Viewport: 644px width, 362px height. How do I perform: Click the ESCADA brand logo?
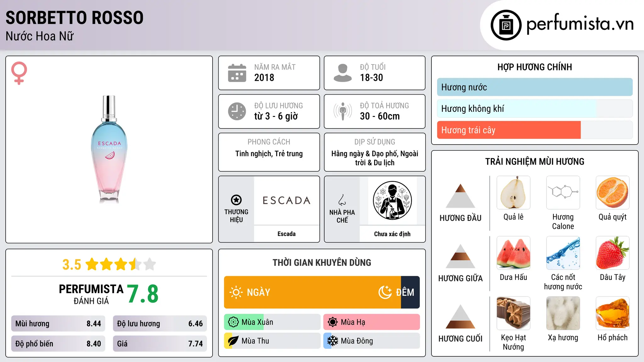[x=286, y=200]
